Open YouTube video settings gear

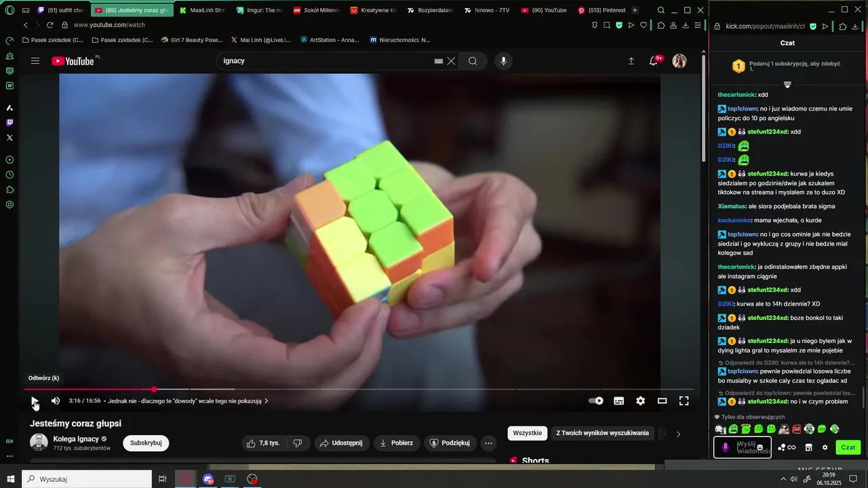[640, 401]
